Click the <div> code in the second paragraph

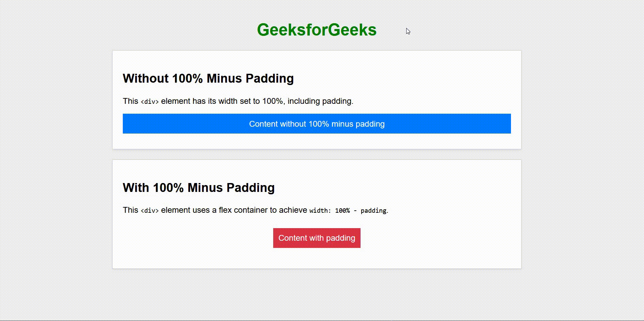150,211
